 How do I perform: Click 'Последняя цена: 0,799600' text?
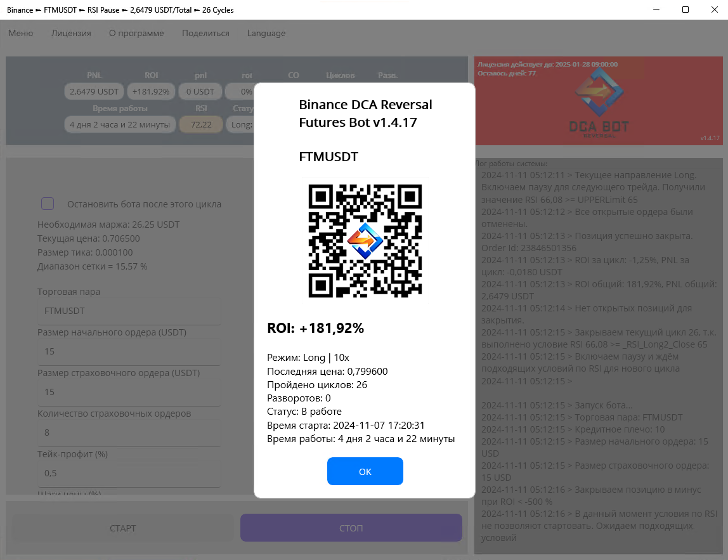(x=327, y=372)
